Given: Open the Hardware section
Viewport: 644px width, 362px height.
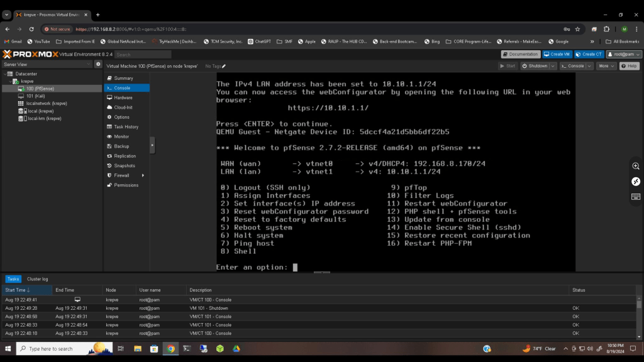Looking at the screenshot, I should pyautogui.click(x=123, y=97).
